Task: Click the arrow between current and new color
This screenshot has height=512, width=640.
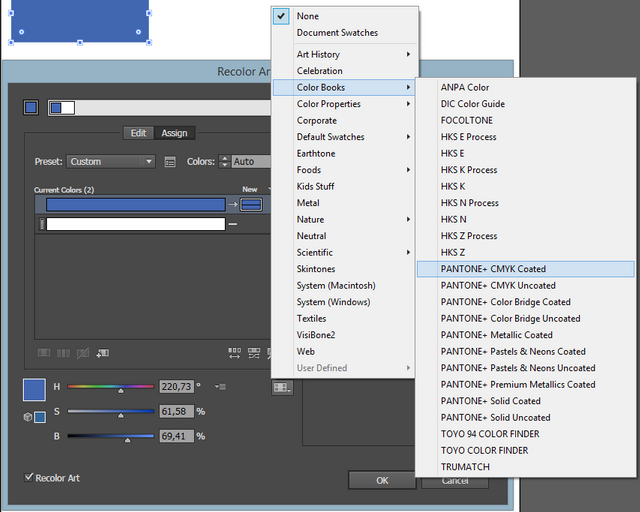Action: tap(233, 204)
